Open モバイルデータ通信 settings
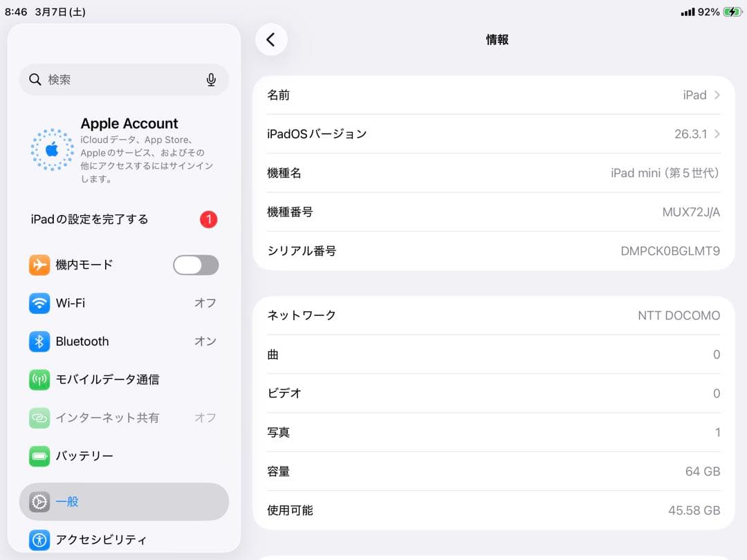This screenshot has height=560, width=747. 124,380
